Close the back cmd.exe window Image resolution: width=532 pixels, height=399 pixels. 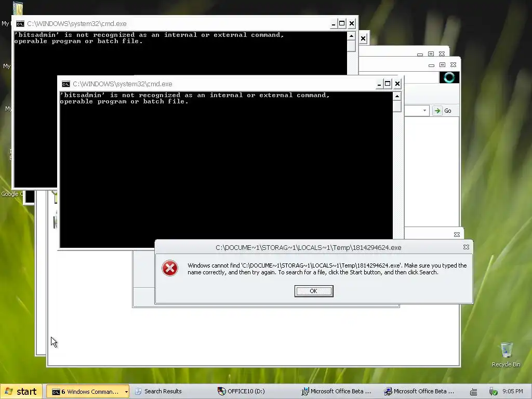(x=352, y=23)
